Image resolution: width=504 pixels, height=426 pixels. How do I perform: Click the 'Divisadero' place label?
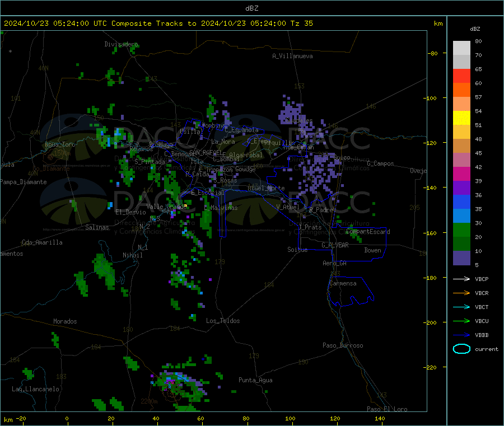click(x=121, y=44)
